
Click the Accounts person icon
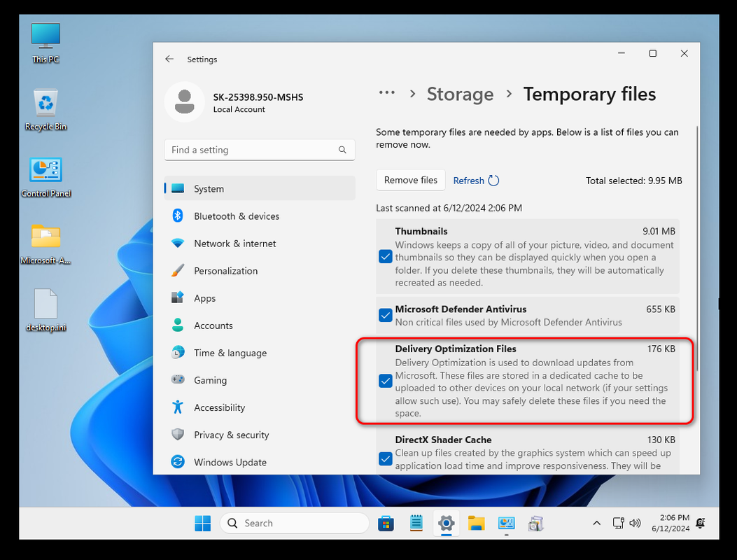coord(178,325)
